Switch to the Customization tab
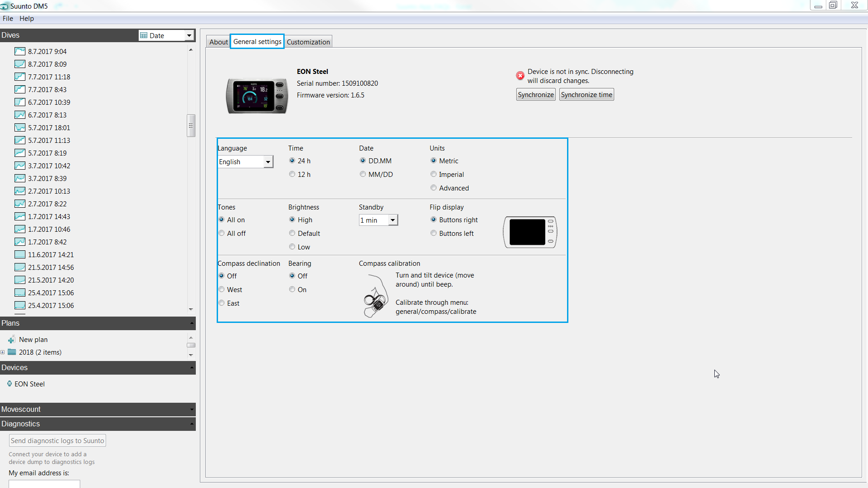This screenshot has width=868, height=488. [x=308, y=42]
